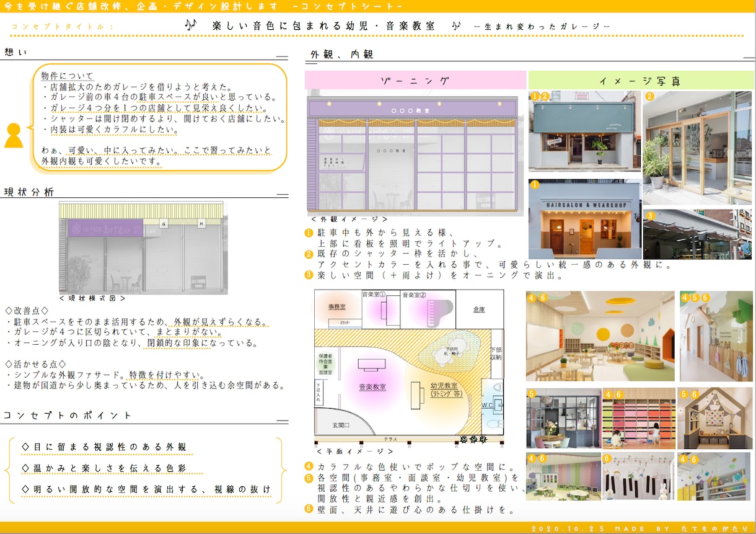The width and height of the screenshot is (756, 534).
Task: Click the ＜平面イメージ＞ caption
Action: click(354, 452)
